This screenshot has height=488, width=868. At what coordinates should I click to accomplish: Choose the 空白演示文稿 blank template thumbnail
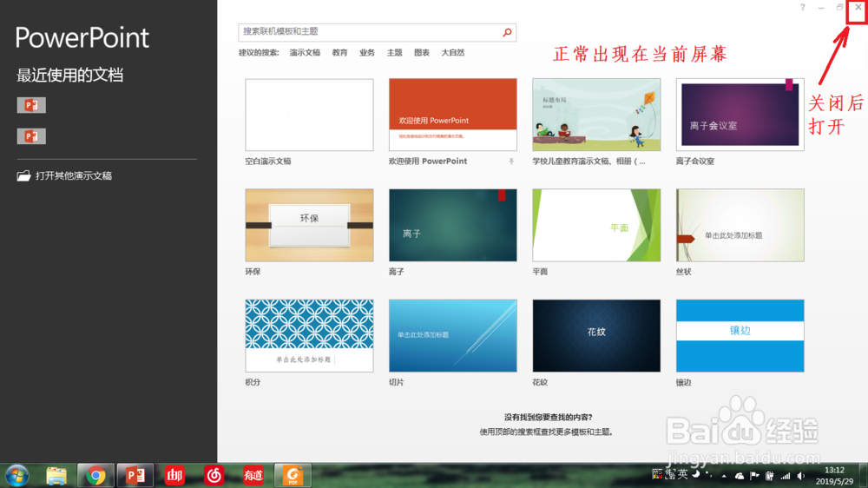coord(310,115)
